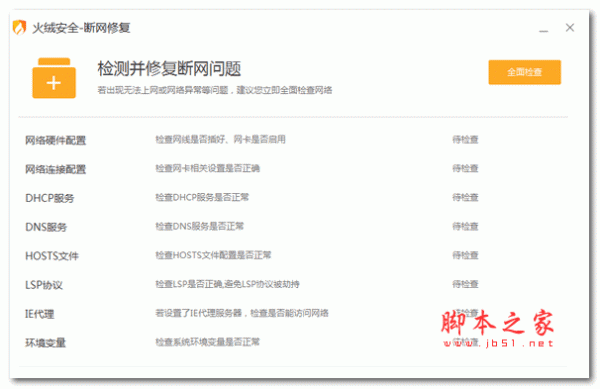Click 待检查 status of DNS服务
The width and height of the screenshot is (600, 389).
(465, 226)
